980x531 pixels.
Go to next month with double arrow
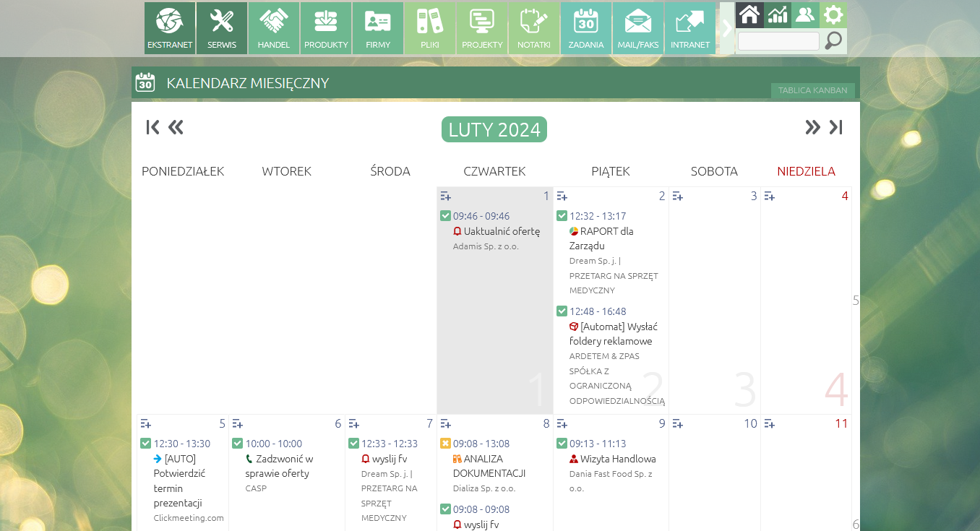click(812, 127)
